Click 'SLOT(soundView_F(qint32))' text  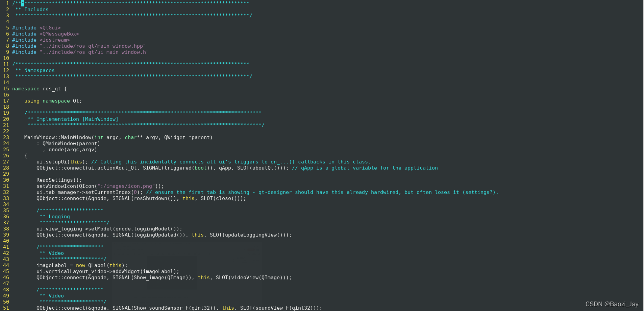[x=279, y=308]
